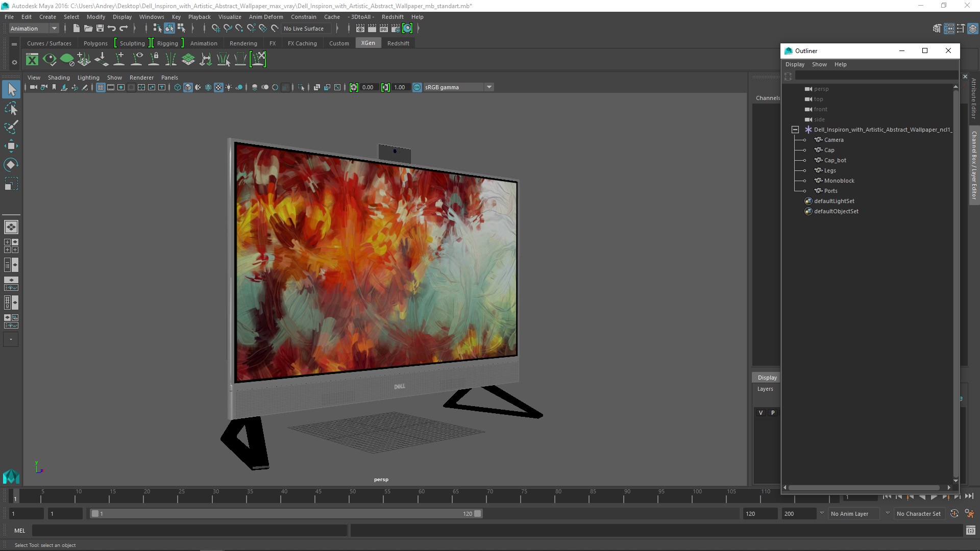Click the XGen preview eye icon
This screenshot has width=980, height=551.
(50, 60)
